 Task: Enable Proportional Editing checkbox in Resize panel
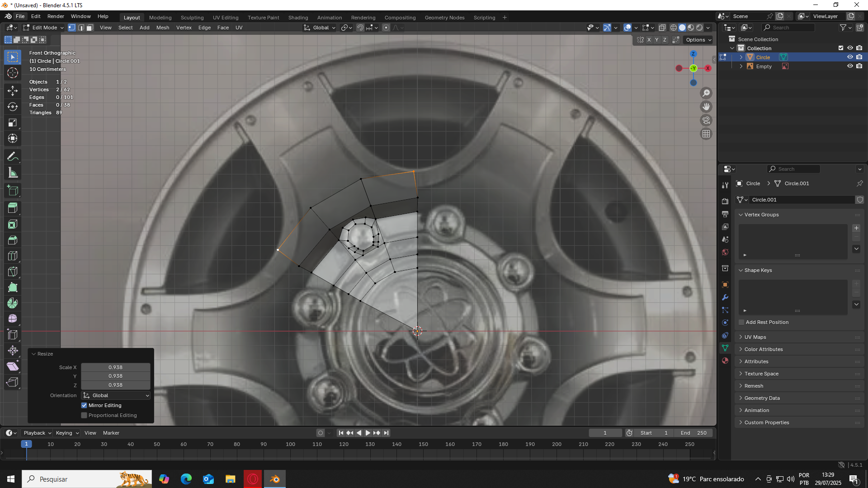[x=84, y=415]
